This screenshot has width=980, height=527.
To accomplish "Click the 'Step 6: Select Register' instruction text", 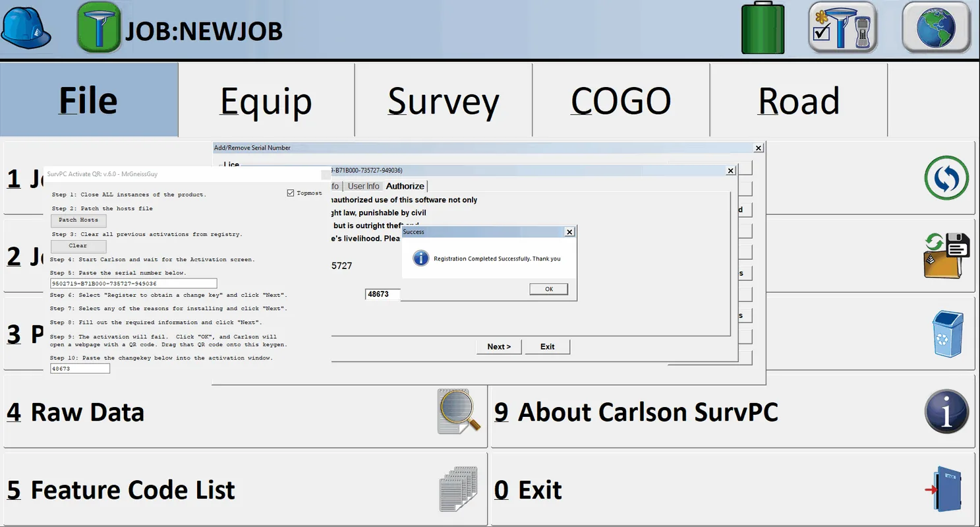I will click(x=169, y=295).
